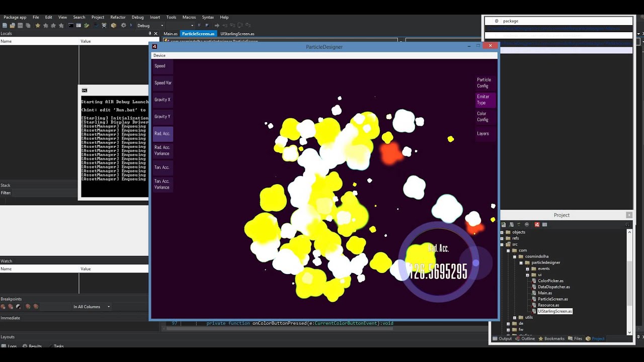
Task: Pause the debugger with pause icon
Action: click(199, 25)
